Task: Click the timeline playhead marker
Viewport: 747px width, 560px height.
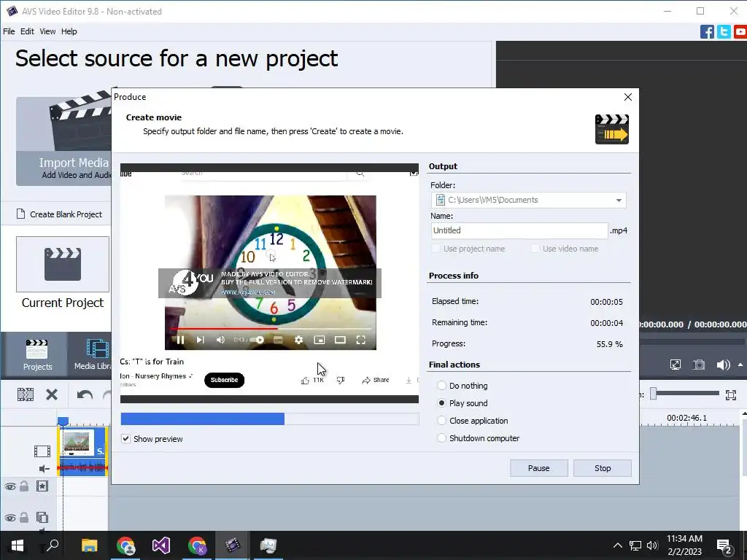Action: [63, 421]
